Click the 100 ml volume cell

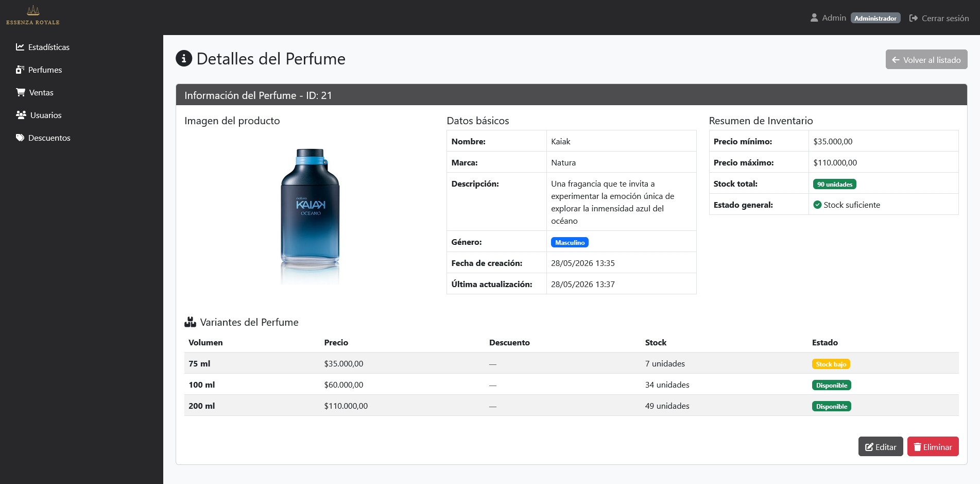(x=202, y=385)
